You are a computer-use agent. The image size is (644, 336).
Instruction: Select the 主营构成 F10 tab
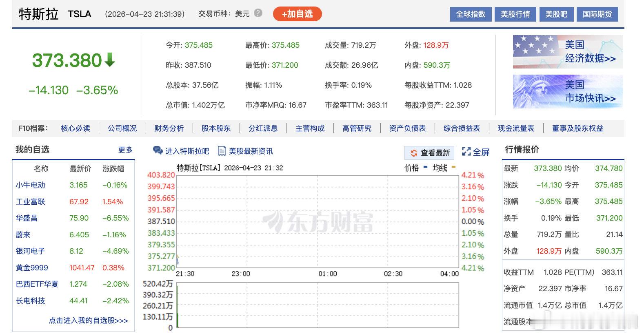point(310,128)
